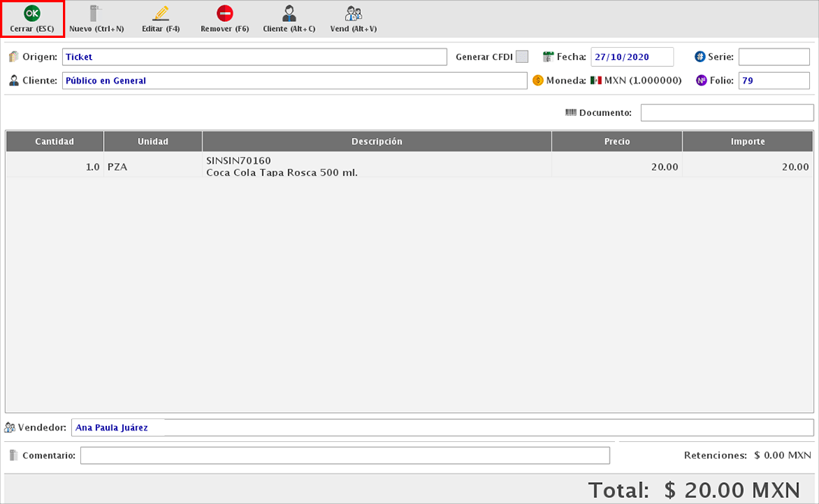Click the red Remover icon

pyautogui.click(x=224, y=14)
